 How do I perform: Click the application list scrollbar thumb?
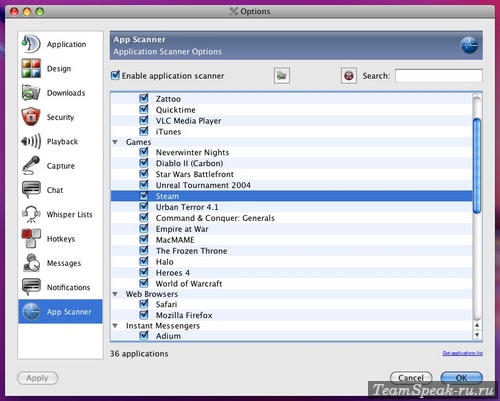point(477,166)
